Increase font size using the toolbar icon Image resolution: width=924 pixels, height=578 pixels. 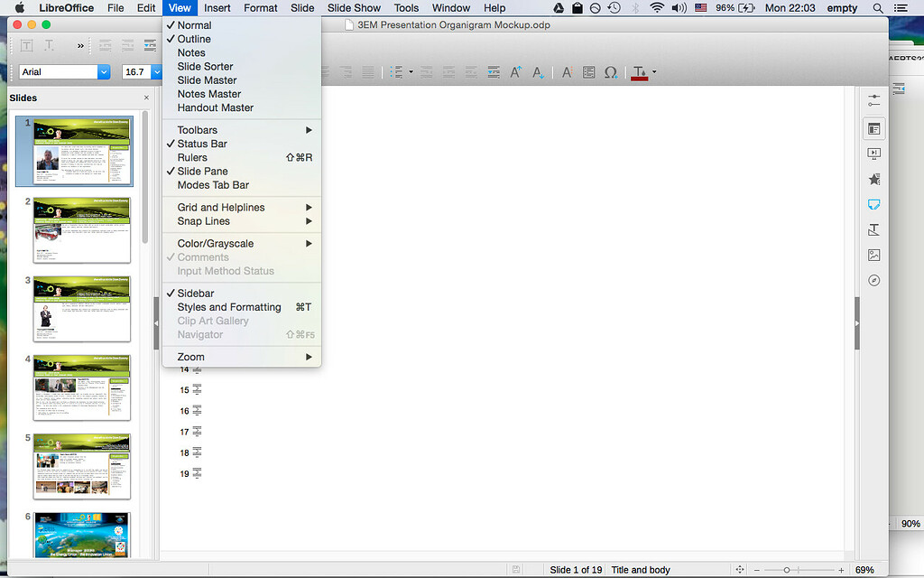point(515,72)
